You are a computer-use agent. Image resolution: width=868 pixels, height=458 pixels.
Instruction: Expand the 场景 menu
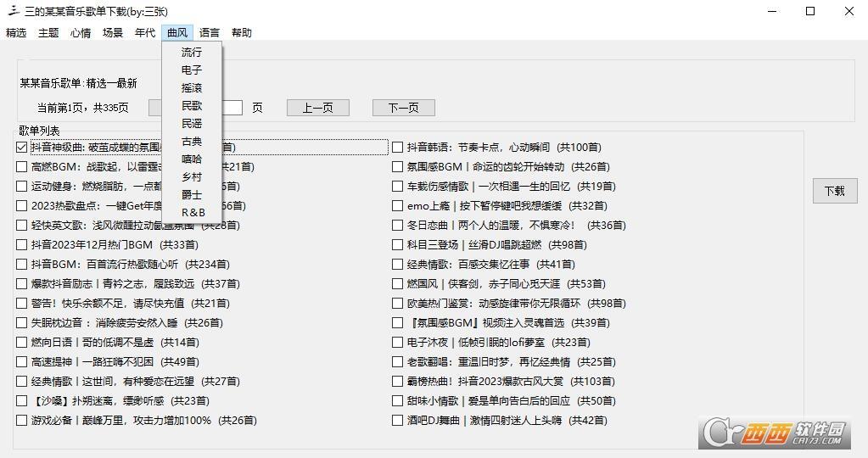pos(113,33)
